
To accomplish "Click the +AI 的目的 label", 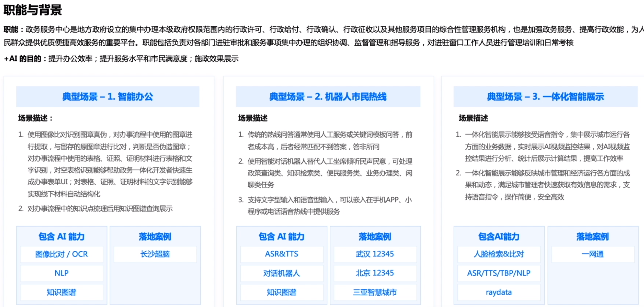I will coord(23,59).
